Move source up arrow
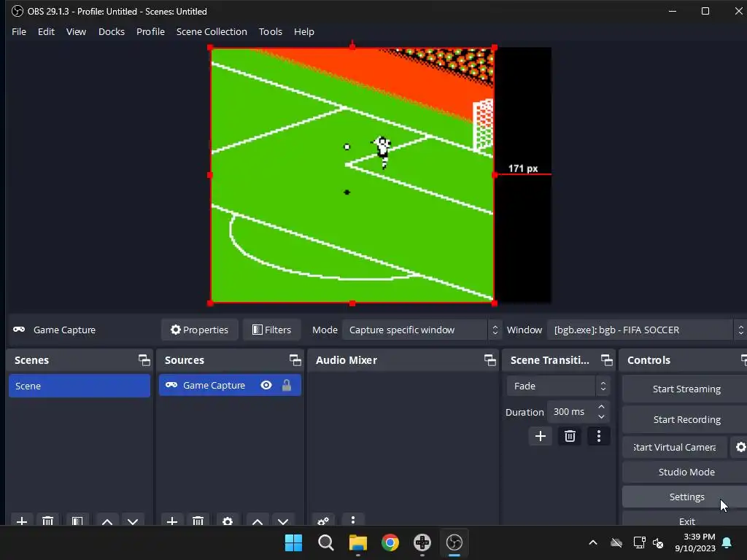This screenshot has width=747, height=560. [258, 521]
